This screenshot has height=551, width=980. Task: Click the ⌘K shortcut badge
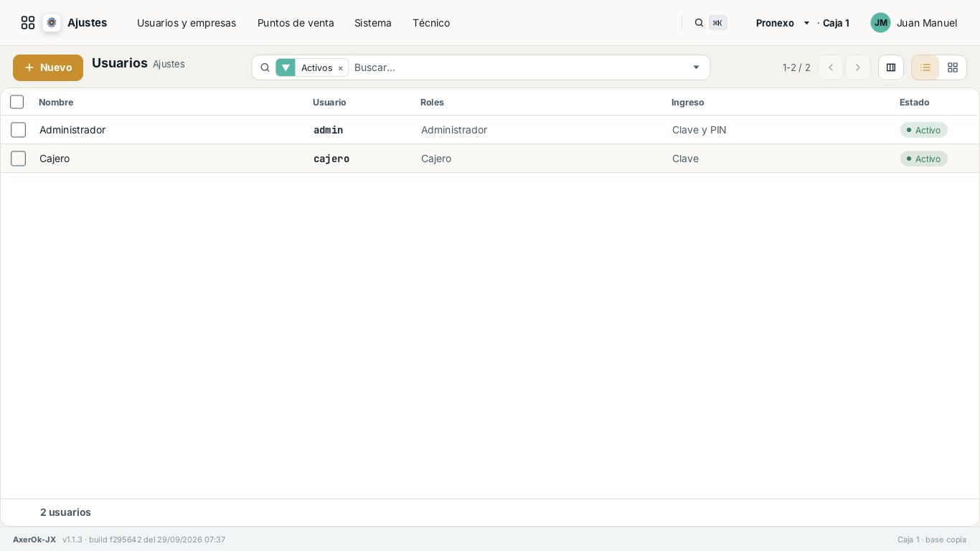[x=717, y=23]
